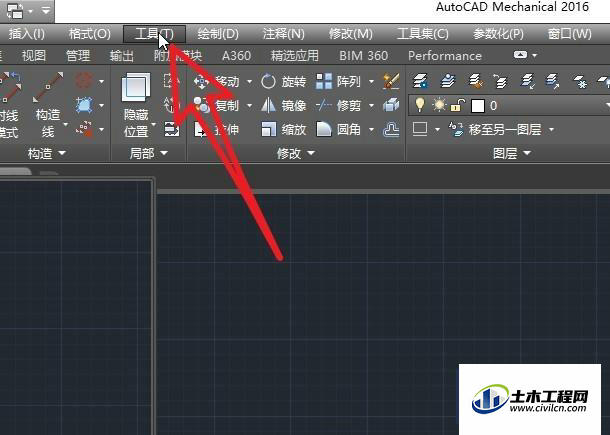Select the 阵列 array tool
The height and width of the screenshot is (435, 610).
point(338,82)
